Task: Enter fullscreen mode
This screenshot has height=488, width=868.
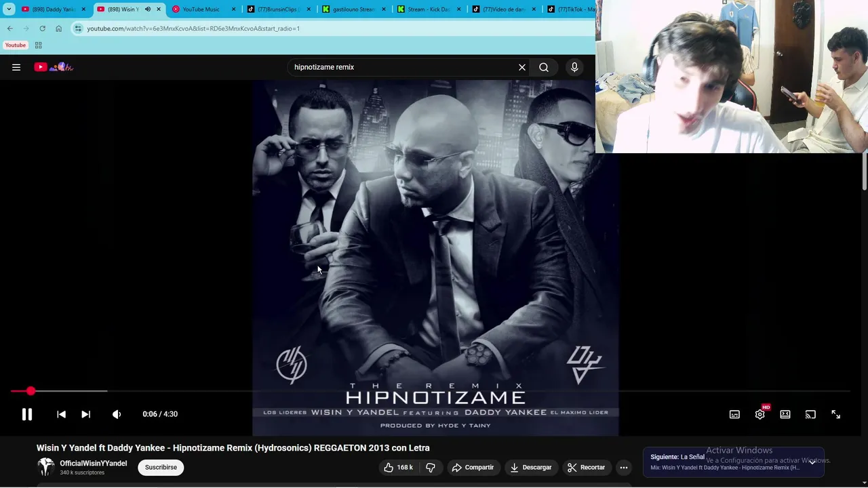Action: (x=835, y=414)
